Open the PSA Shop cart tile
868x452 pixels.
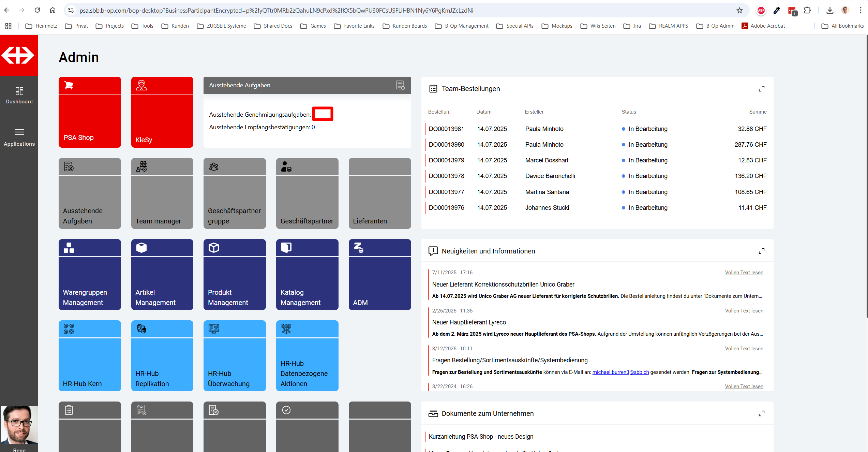[x=90, y=112]
